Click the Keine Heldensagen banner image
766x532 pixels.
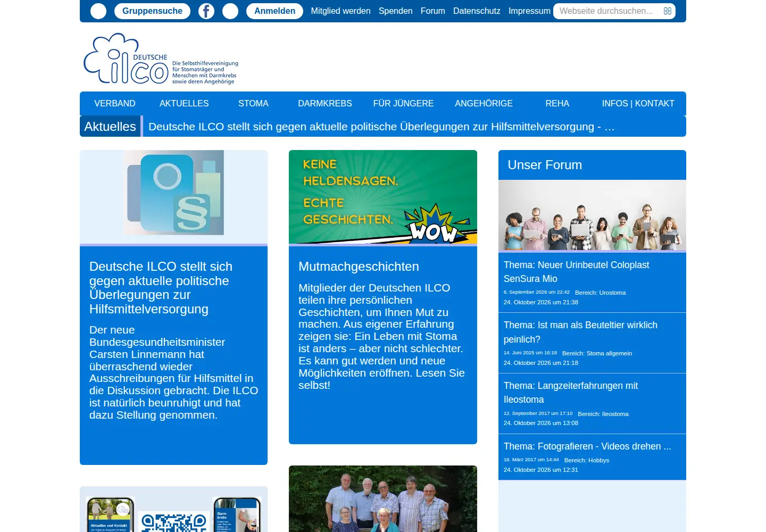click(x=383, y=197)
